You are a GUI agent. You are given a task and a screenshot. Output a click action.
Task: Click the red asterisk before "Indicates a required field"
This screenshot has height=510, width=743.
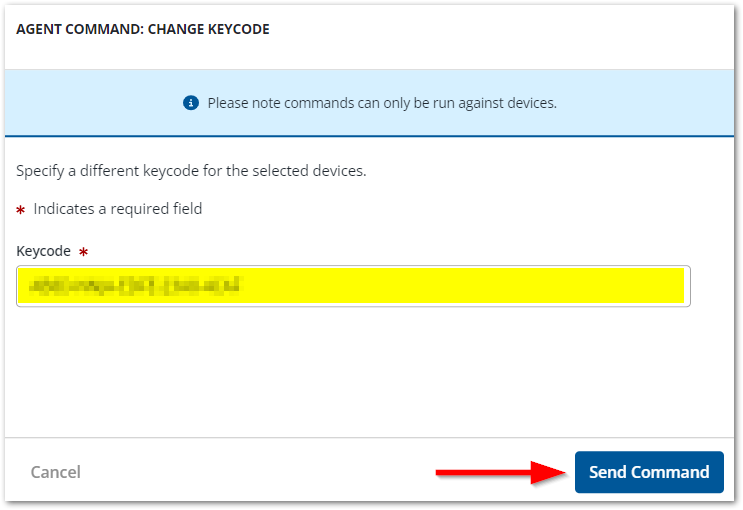pos(21,210)
